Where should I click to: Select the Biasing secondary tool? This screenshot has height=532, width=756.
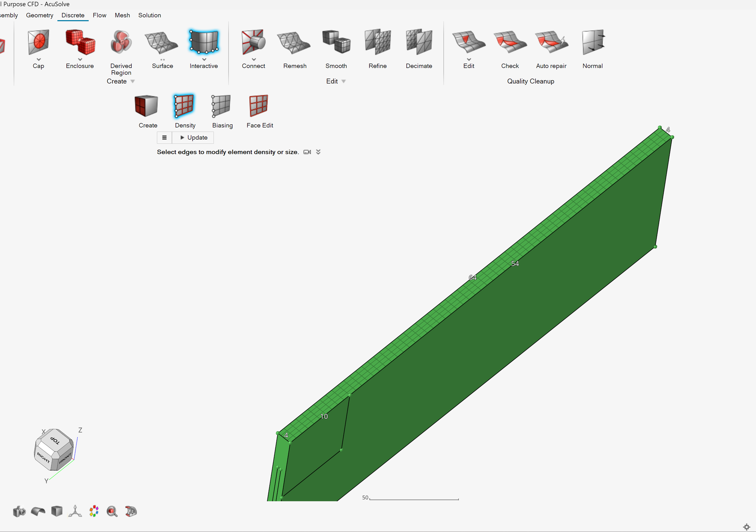(x=222, y=106)
